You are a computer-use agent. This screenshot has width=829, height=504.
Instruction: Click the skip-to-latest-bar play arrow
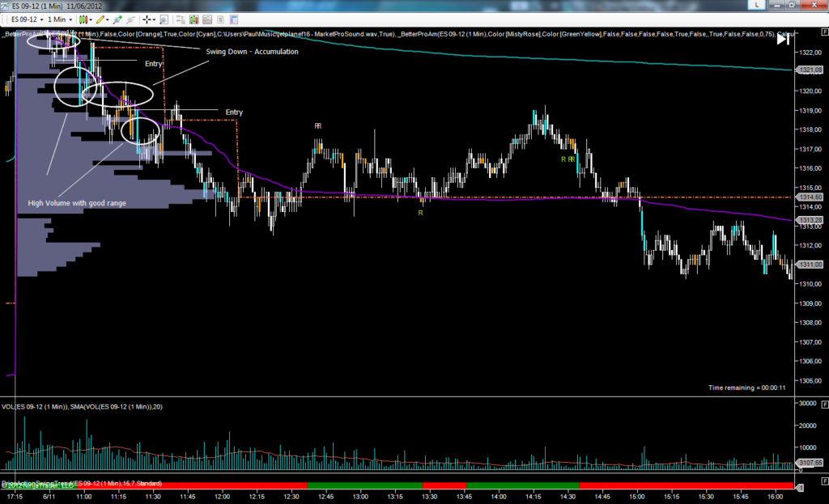coord(782,40)
